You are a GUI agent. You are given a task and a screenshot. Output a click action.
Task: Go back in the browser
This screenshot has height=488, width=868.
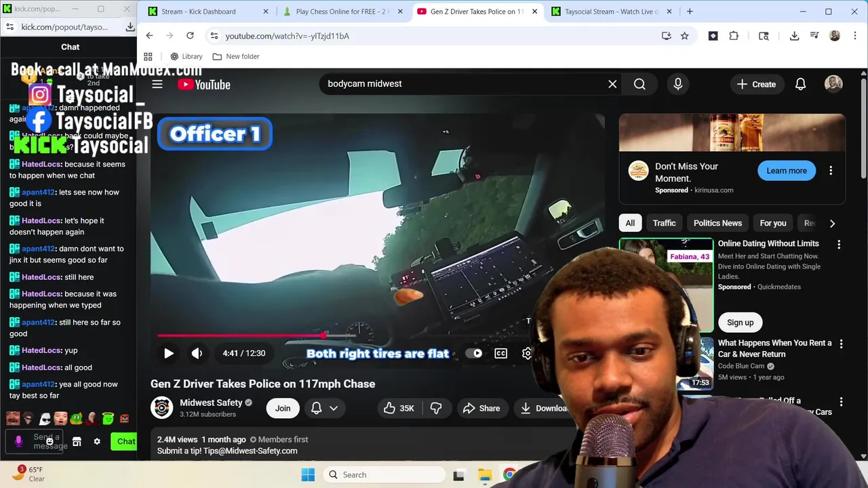(149, 36)
